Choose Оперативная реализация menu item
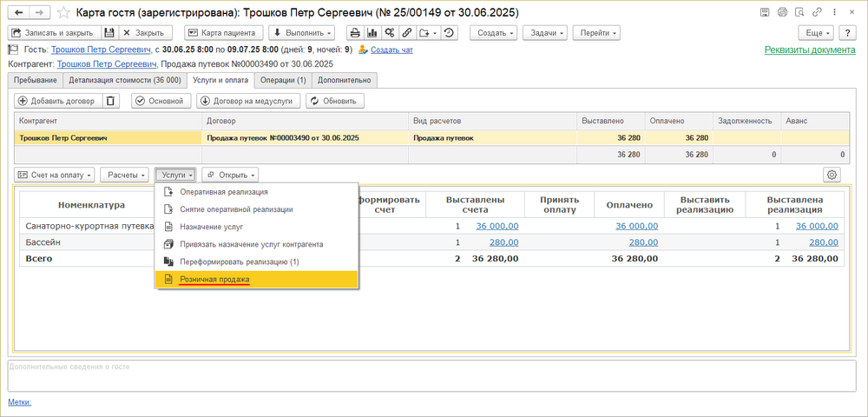 [x=223, y=192]
